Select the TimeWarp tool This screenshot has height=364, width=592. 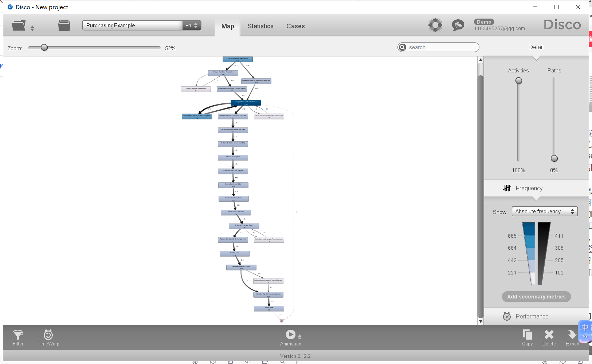pyautogui.click(x=48, y=337)
